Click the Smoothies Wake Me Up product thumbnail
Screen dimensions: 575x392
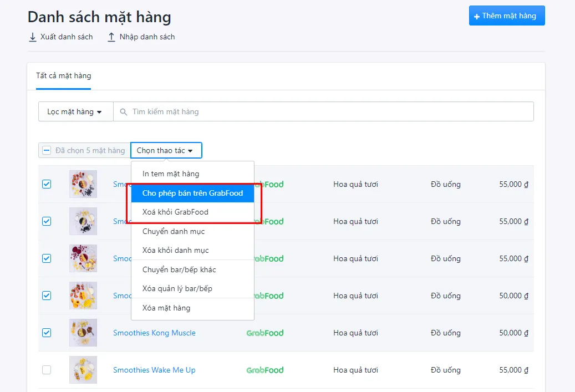[x=83, y=370]
